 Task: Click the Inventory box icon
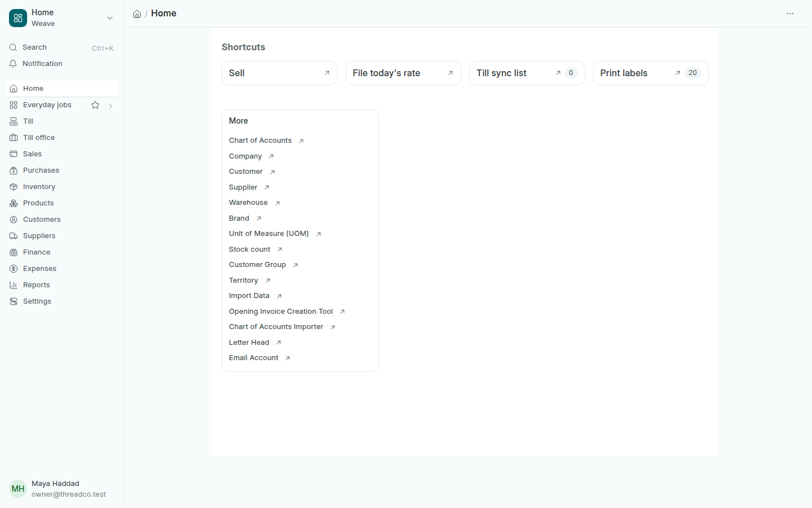point(14,187)
